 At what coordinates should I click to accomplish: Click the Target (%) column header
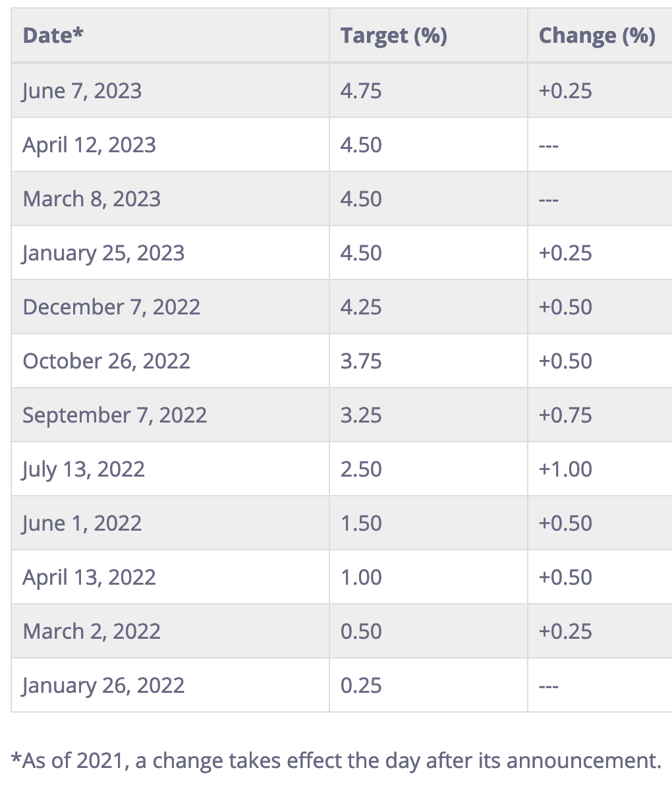pyautogui.click(x=428, y=36)
